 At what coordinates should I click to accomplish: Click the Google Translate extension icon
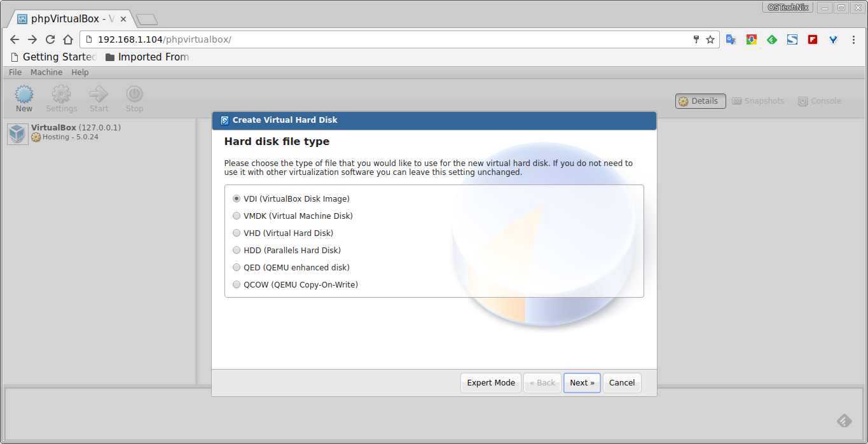731,39
